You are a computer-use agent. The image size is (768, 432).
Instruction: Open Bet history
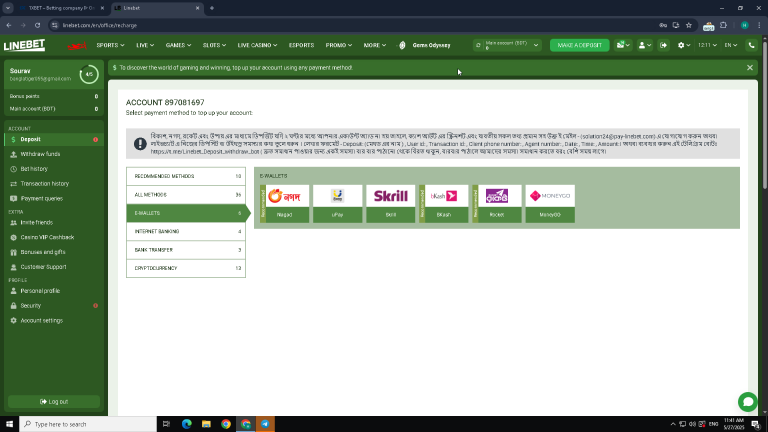pyautogui.click(x=54, y=169)
